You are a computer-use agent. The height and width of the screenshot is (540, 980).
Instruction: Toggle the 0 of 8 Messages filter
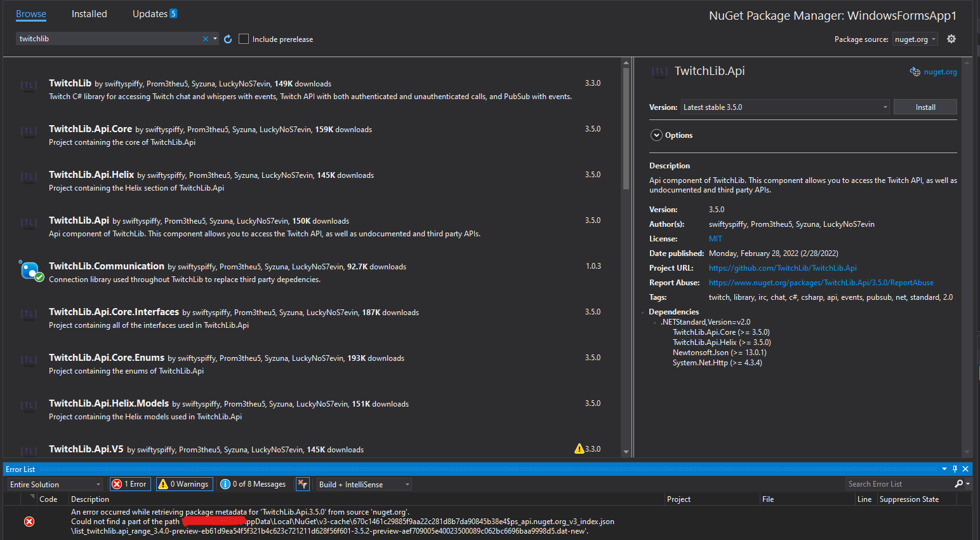coord(253,484)
